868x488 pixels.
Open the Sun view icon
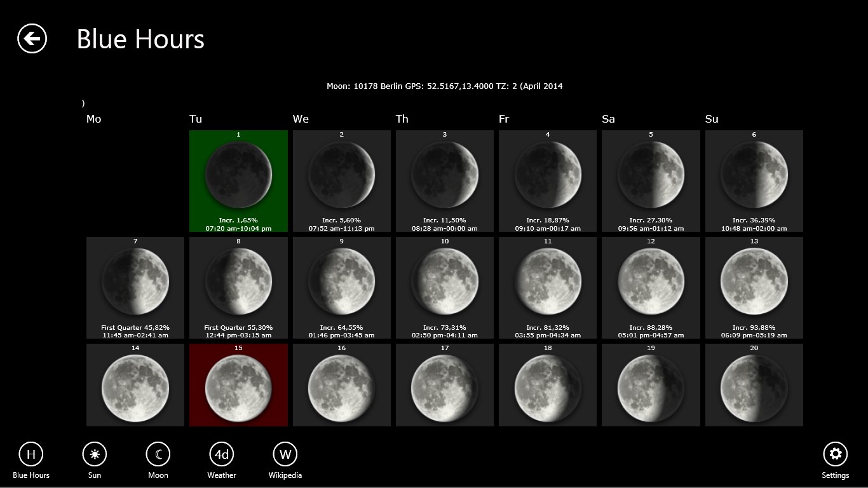95,454
